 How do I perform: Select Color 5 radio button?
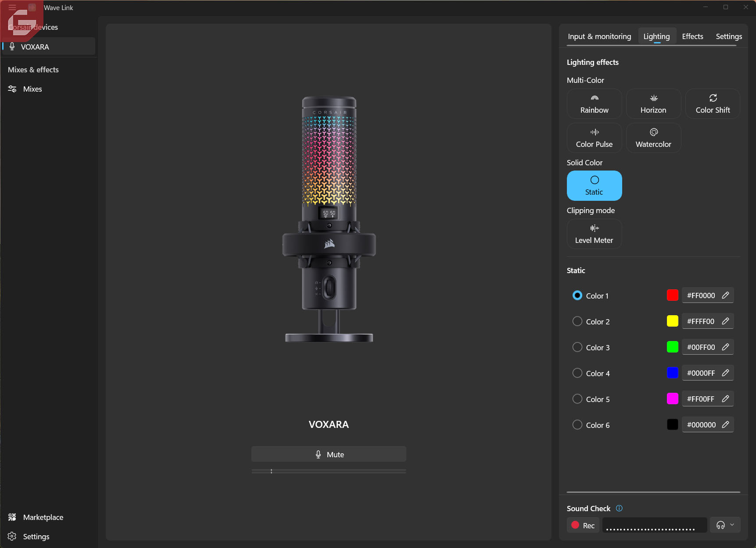click(577, 399)
